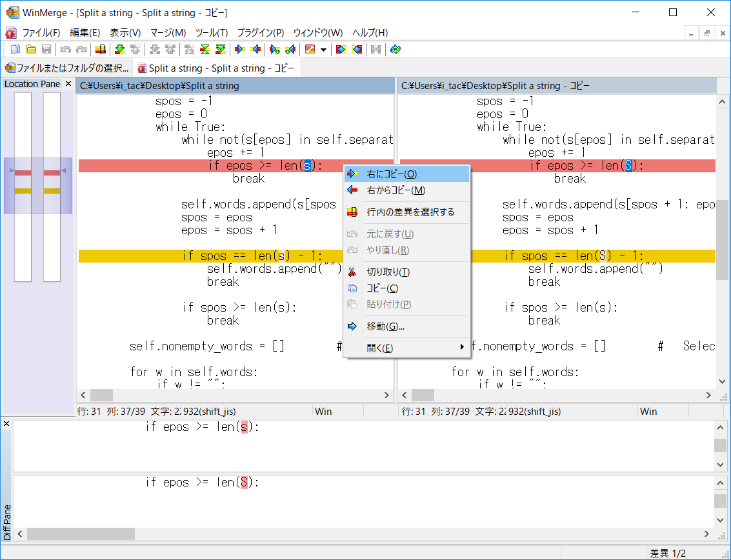Jump to last difference toolbar icon

221,49
